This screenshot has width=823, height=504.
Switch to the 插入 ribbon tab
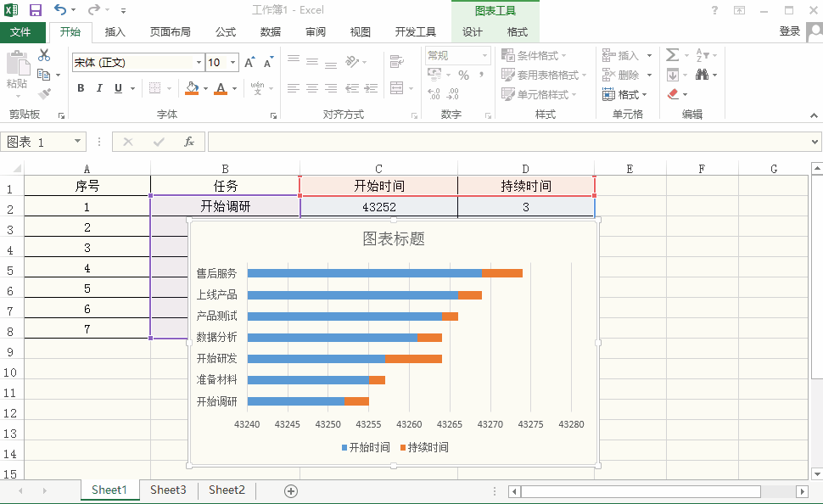pos(115,32)
